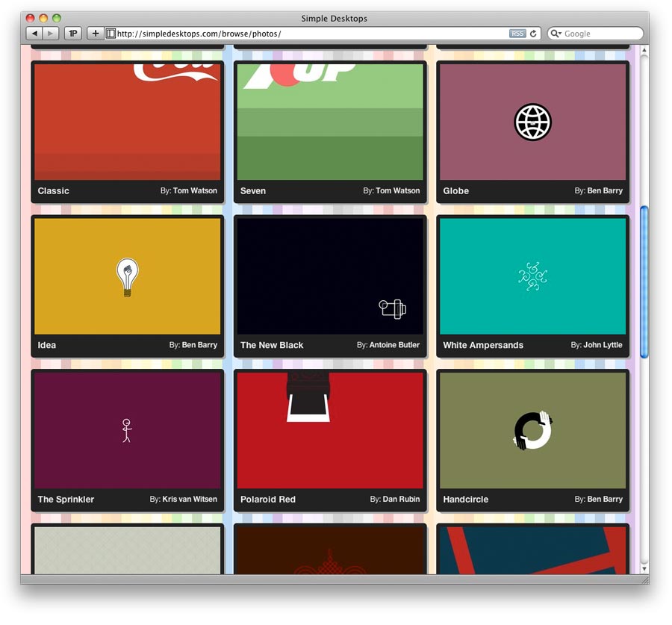The width and height of the screenshot is (672, 625).
Task: Open the gray patterned wallpaper thumbnail at bottom
Action: point(127,550)
